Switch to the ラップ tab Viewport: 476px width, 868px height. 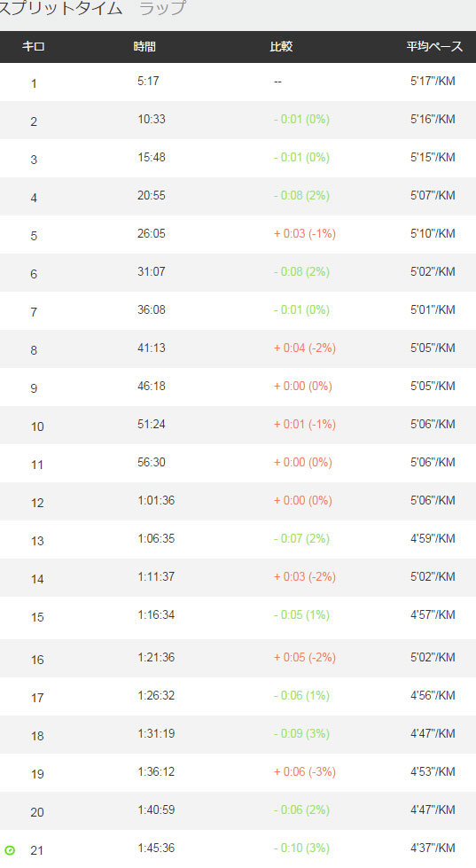pos(162,8)
